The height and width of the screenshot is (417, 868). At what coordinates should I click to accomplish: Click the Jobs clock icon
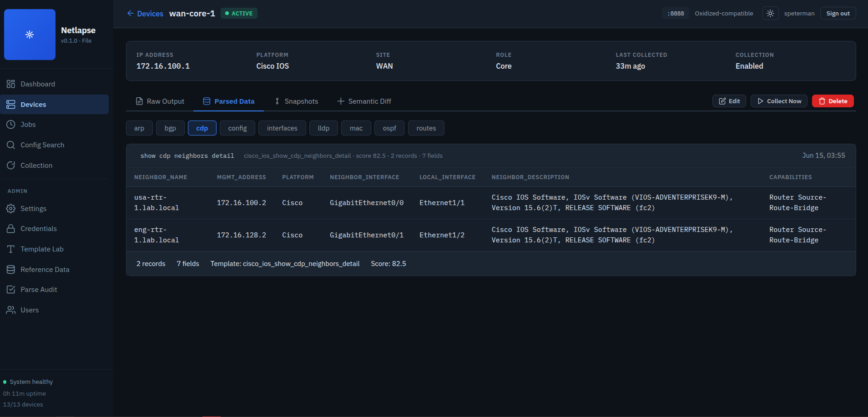(x=11, y=125)
